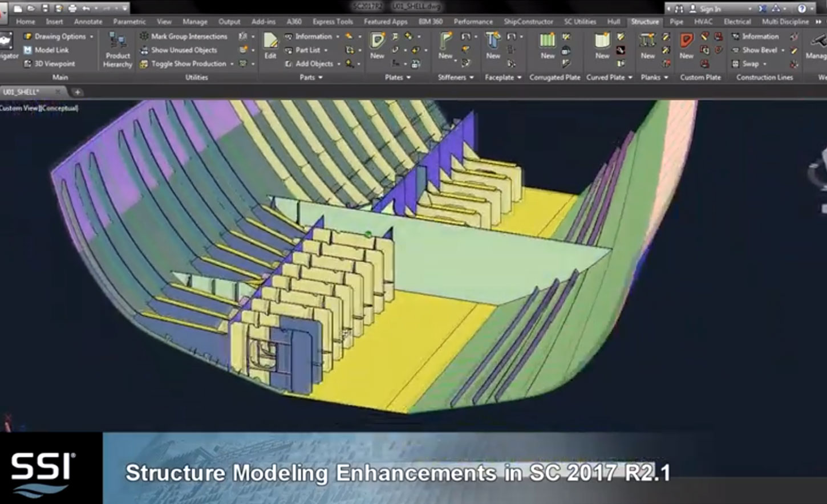Open the ShipConstructor ribbon tab
Image resolution: width=827 pixels, height=504 pixels.
point(528,21)
